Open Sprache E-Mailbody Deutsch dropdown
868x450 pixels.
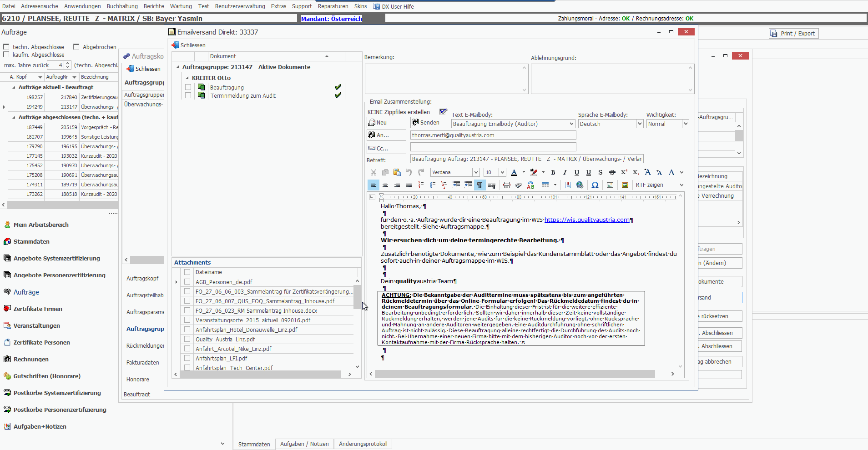click(640, 124)
